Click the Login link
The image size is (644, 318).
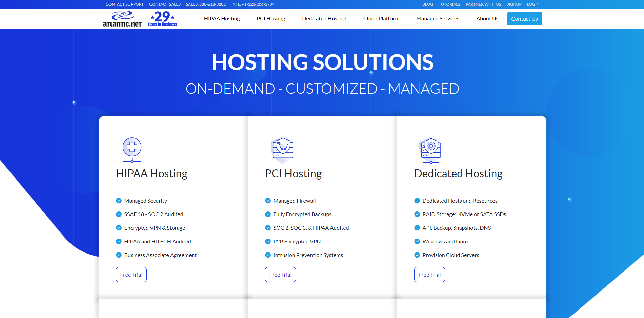pos(533,4)
